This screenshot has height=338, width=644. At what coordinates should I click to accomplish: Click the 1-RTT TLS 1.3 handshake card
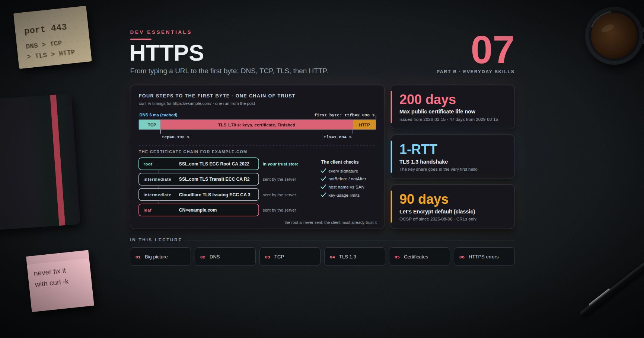point(453,157)
